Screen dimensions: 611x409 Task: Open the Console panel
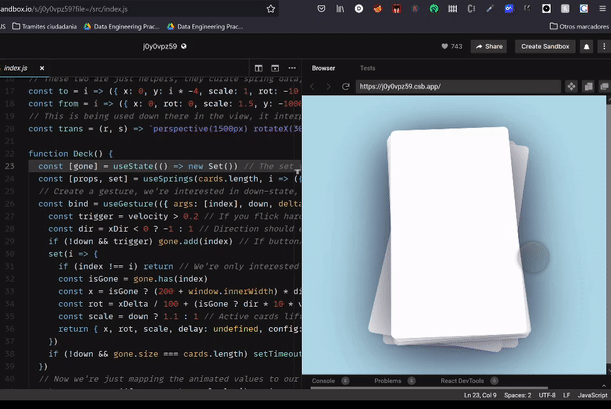(x=323, y=381)
